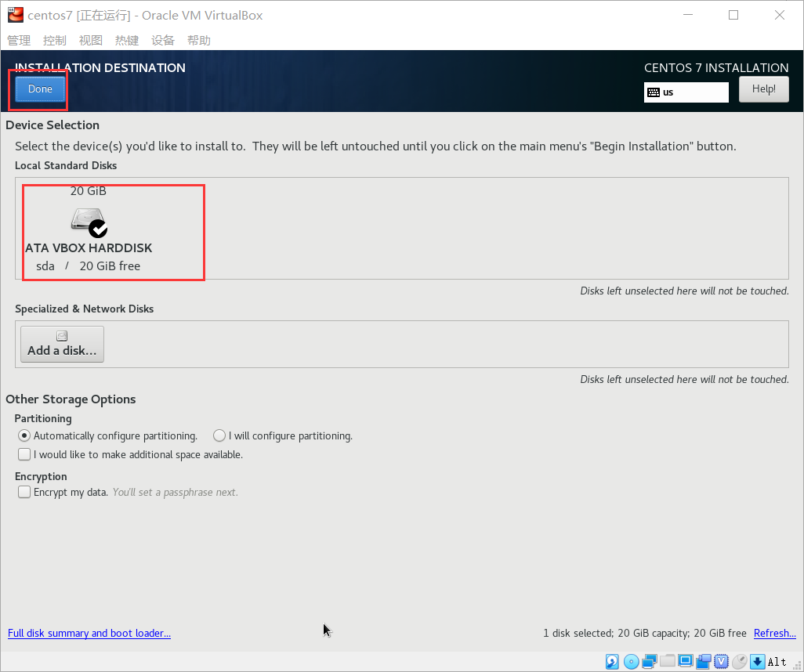The height and width of the screenshot is (672, 804).
Task: Click the "Specialized & Network Disks" label
Action: (x=84, y=309)
